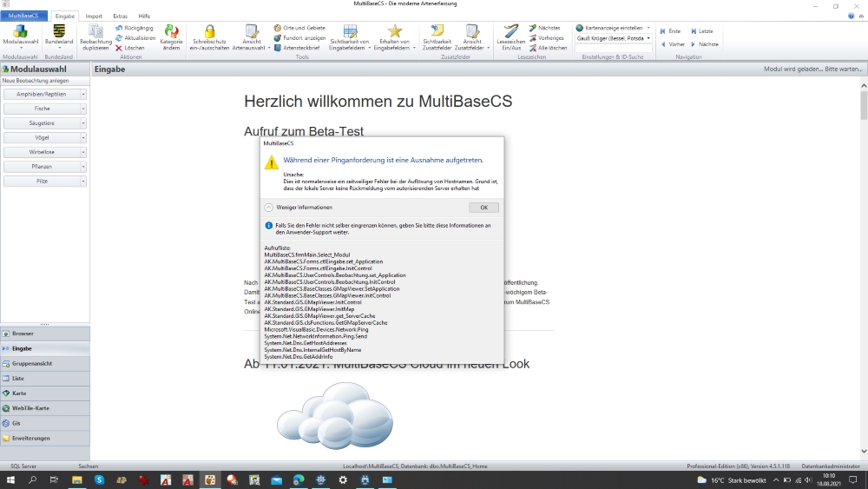The width and height of the screenshot is (868, 489).
Task: Refresh using Aktualisieren in the ribbon
Action: [x=135, y=37]
